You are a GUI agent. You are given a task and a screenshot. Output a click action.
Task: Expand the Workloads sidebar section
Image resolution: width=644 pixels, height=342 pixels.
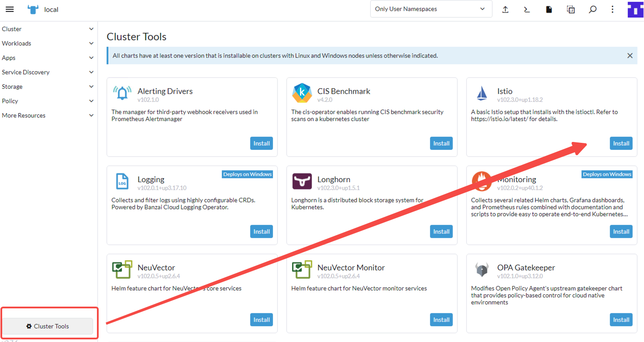click(48, 43)
